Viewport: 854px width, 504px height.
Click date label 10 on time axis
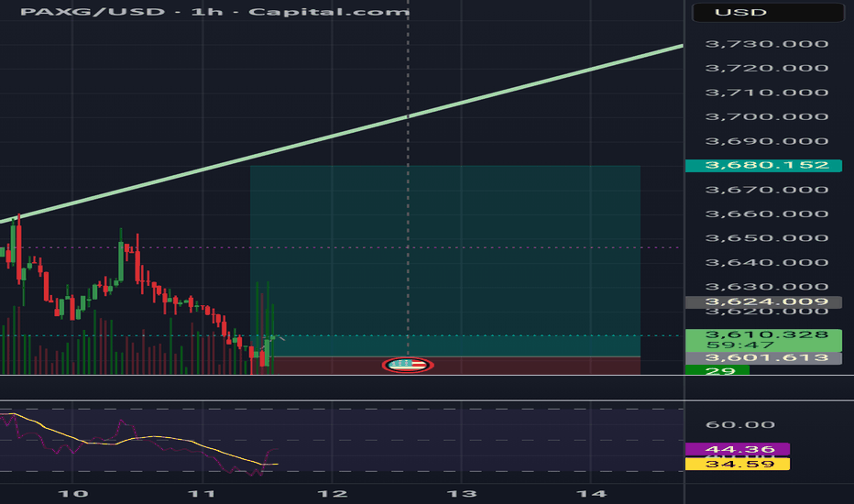[x=78, y=494]
